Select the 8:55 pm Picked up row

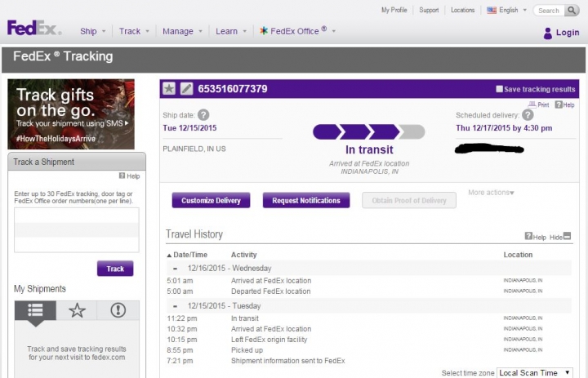(369, 350)
